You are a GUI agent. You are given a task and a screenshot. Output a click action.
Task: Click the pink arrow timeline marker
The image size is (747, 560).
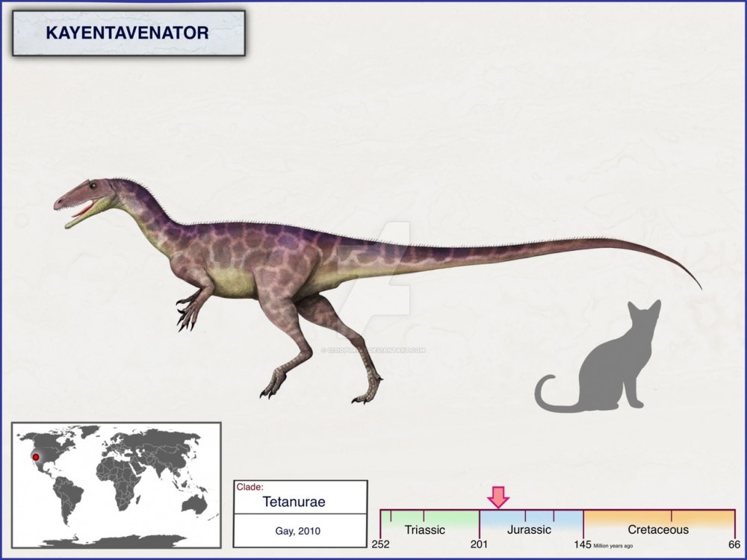pos(498,497)
